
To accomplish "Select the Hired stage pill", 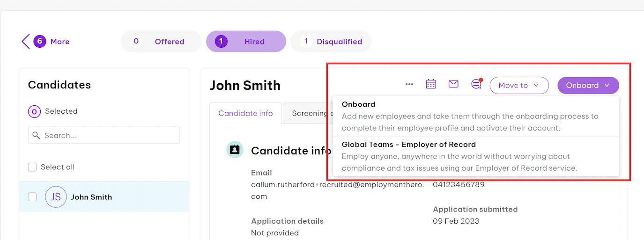I will (x=246, y=42).
